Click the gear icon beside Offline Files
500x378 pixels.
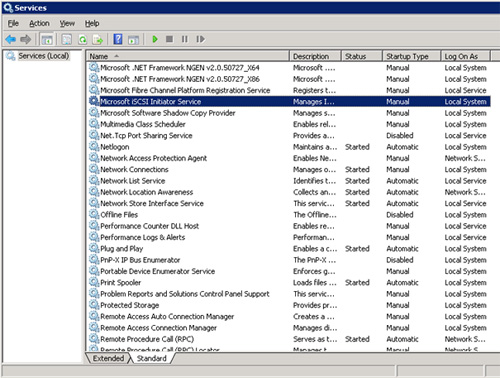click(x=94, y=214)
